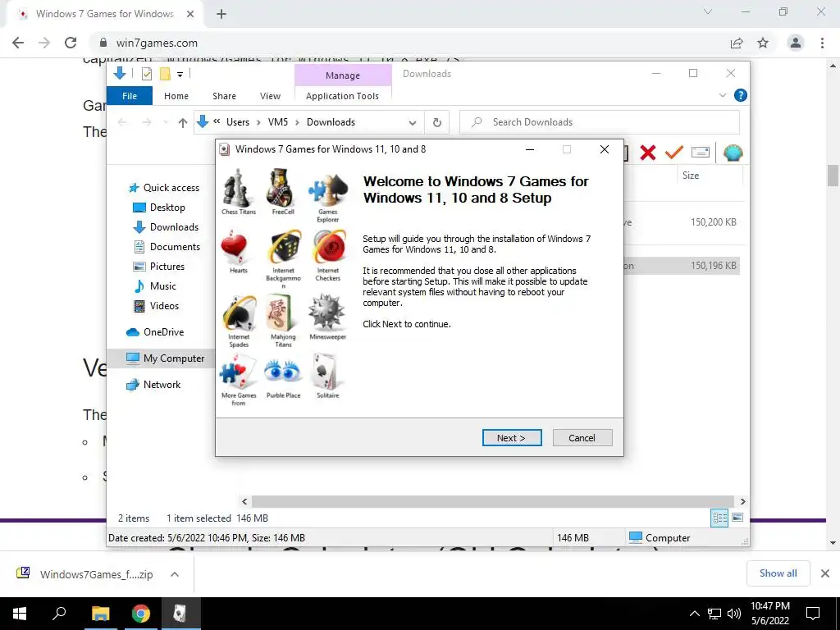The height and width of the screenshot is (630, 840).
Task: Click the Mahjong Titans icon
Action: [282, 313]
